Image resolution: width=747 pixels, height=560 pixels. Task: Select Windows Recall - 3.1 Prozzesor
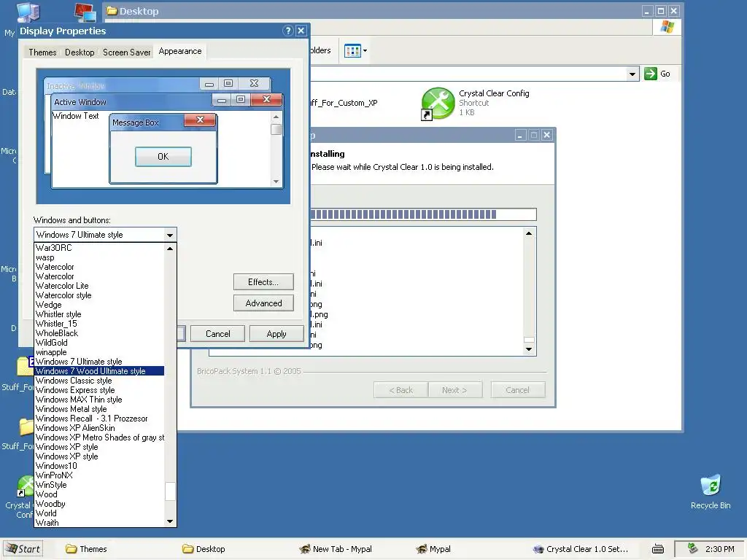tap(99, 419)
